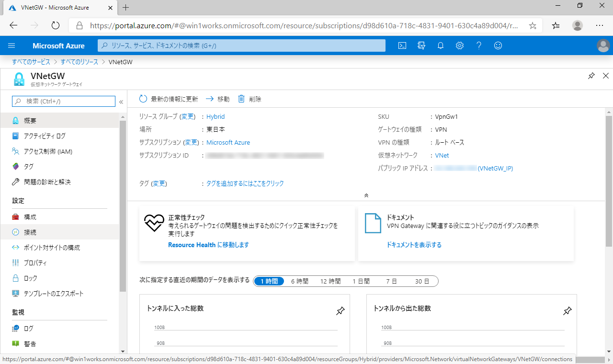Reload the page with browser refresh
Image resolution: width=613 pixels, height=364 pixels.
point(55,25)
